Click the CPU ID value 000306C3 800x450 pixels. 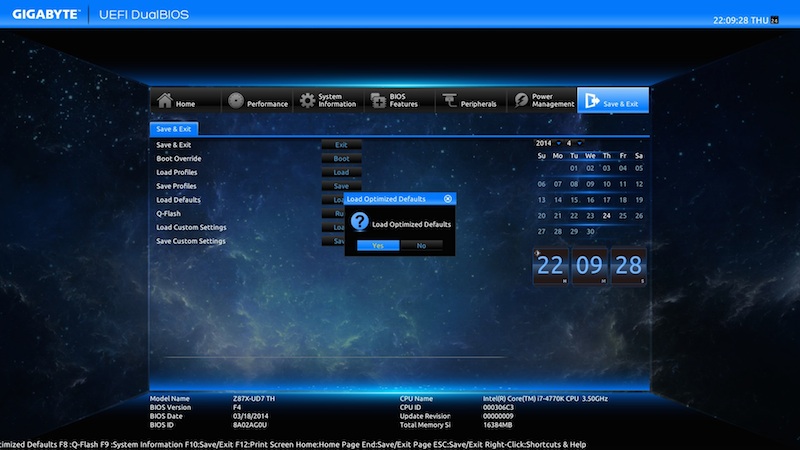click(x=498, y=407)
